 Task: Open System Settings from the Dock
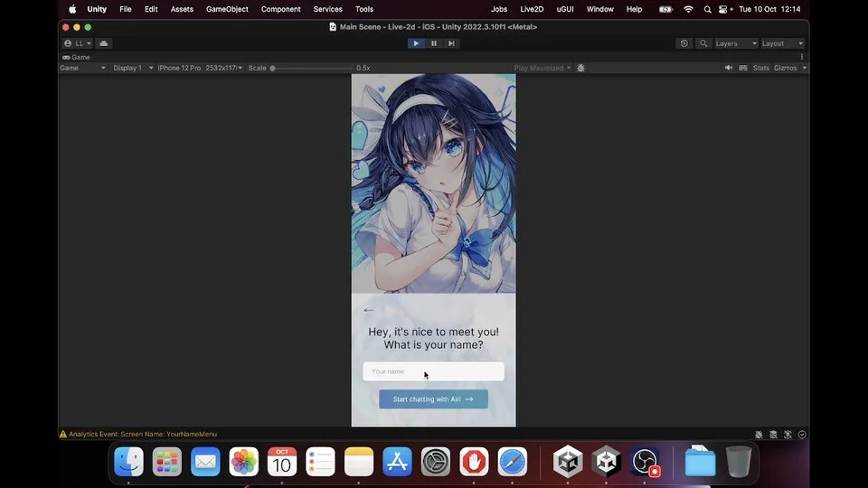tap(436, 462)
